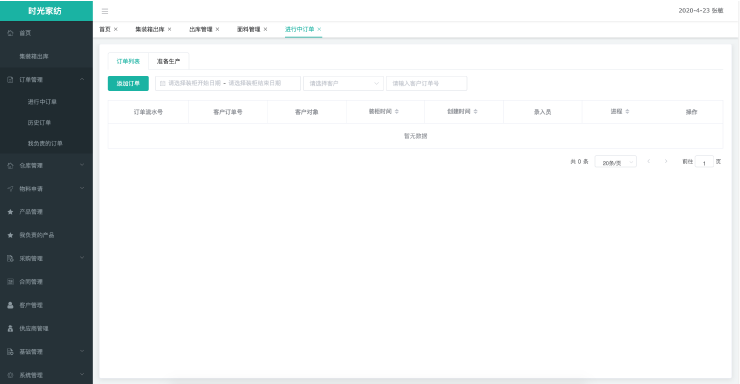The width and height of the screenshot is (740, 384).
Task: Open the 首页 page tab
Action: click(105, 29)
